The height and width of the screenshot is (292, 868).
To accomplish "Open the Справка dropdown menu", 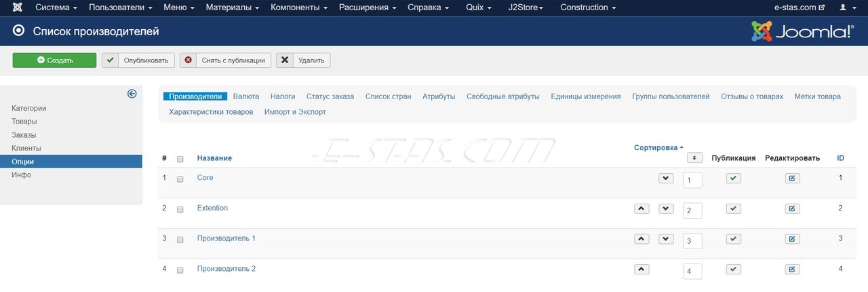I will click(428, 7).
